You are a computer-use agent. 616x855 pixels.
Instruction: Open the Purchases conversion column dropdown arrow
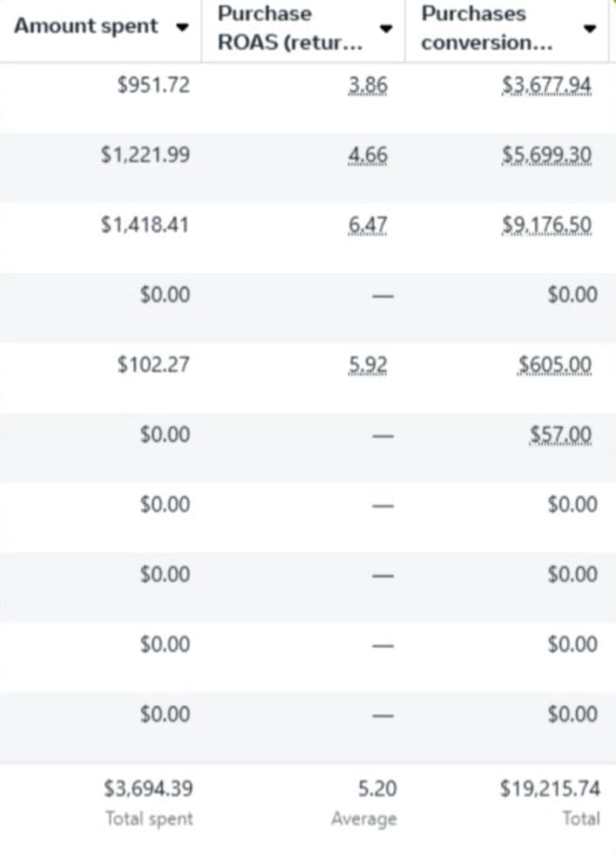[590, 28]
